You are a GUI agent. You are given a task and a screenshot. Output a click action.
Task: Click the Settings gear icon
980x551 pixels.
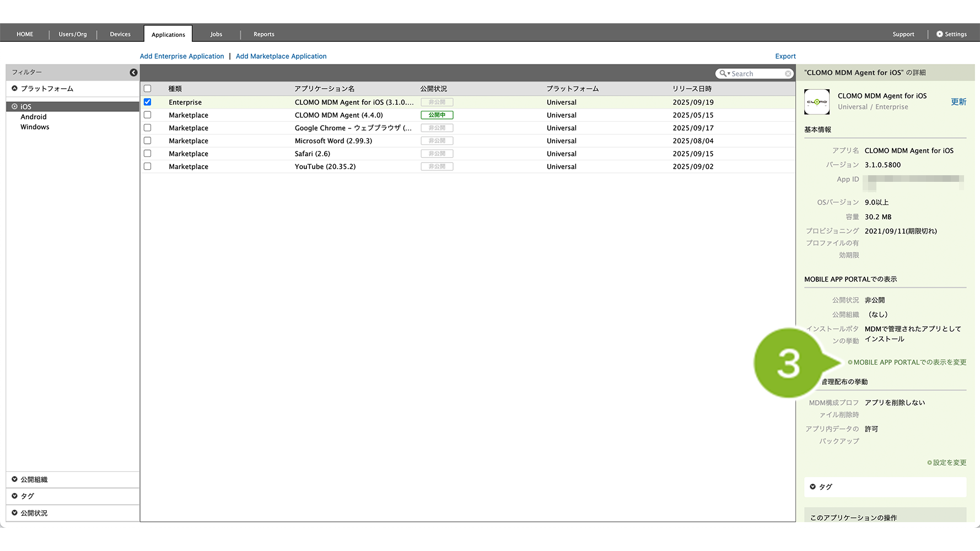click(x=940, y=34)
